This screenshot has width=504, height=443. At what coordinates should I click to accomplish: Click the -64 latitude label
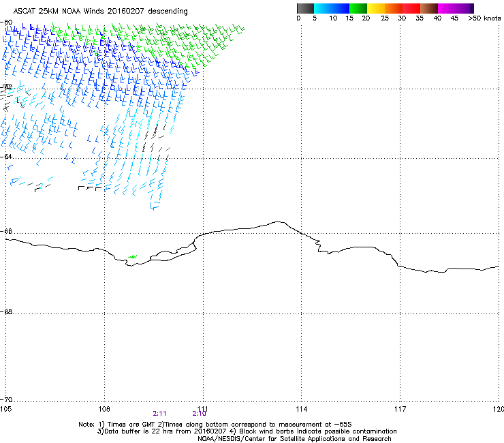(7, 157)
